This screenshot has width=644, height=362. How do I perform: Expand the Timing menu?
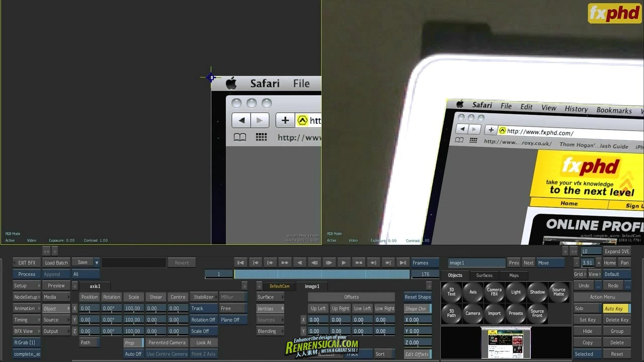[x=27, y=320]
